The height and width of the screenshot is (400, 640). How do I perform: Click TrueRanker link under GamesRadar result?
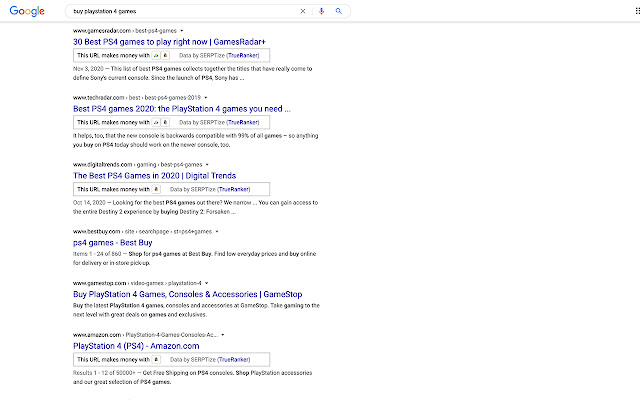tap(242, 56)
